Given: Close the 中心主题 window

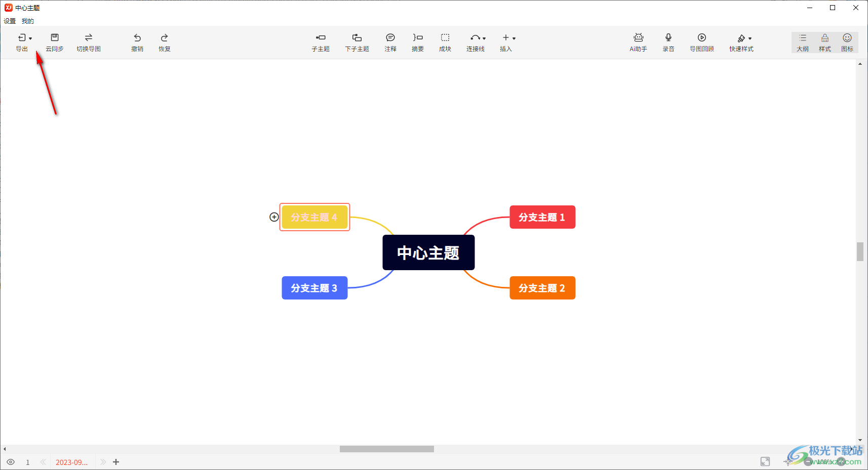Looking at the screenshot, I should 856,8.
